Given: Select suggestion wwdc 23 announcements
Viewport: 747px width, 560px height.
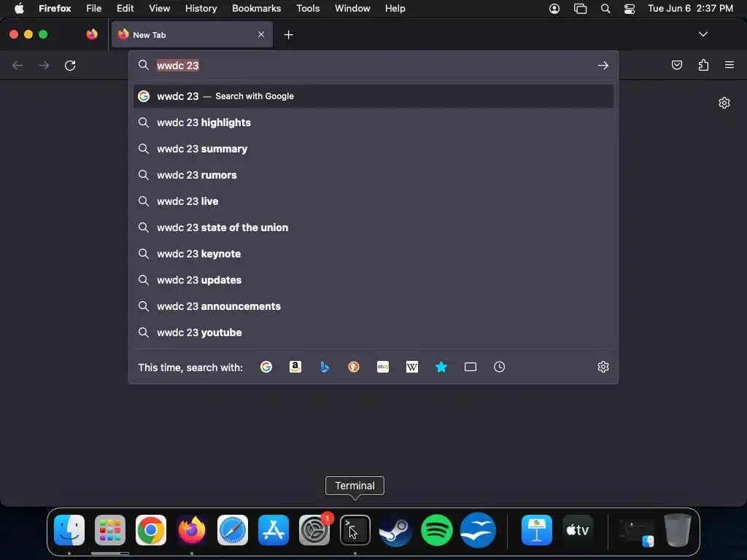Looking at the screenshot, I should tap(373, 306).
